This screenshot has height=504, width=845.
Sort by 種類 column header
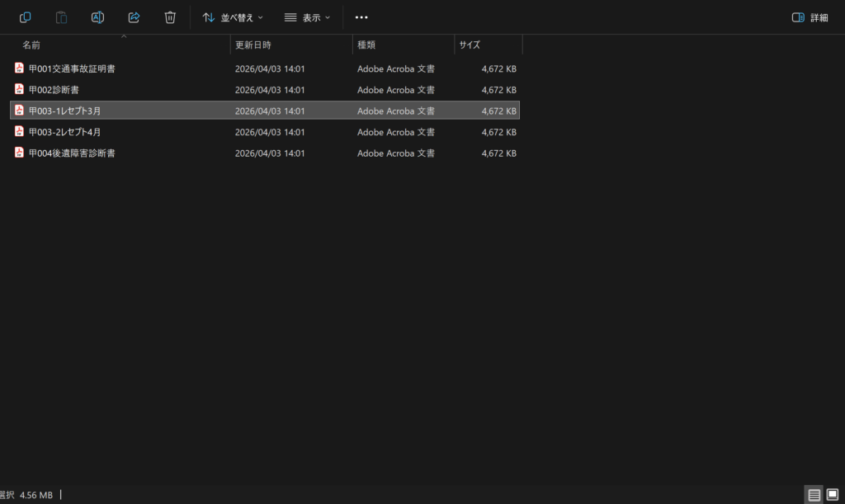coord(366,45)
